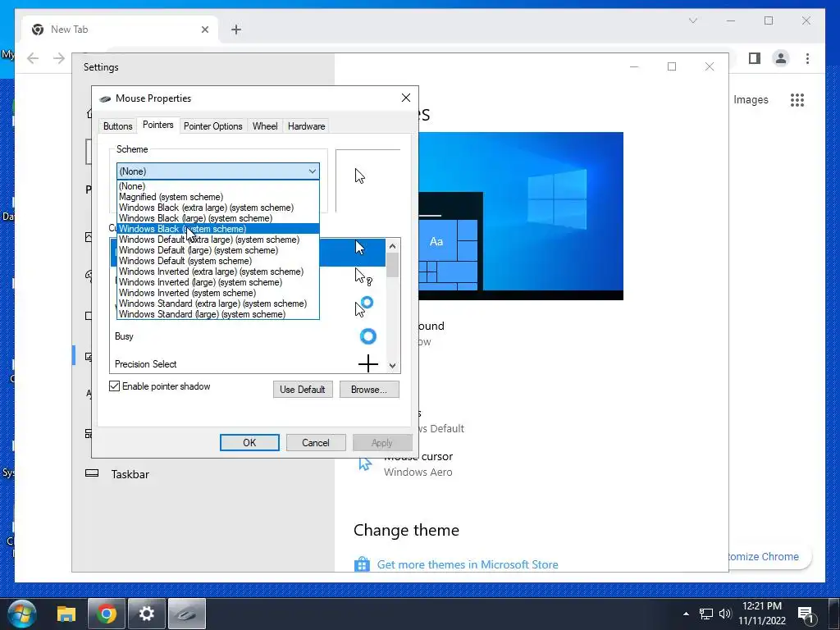Click Taskbar icon in Settings sidebar
Screen dimensions: 840x630
(x=92, y=473)
